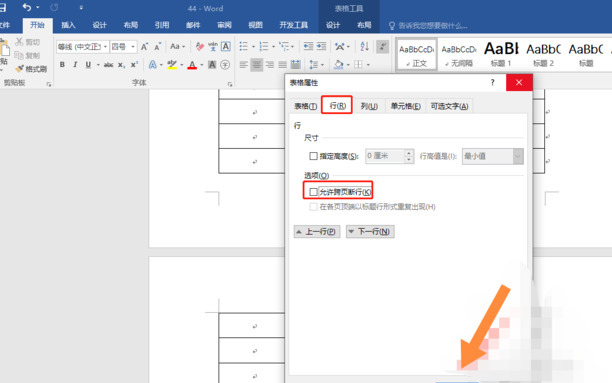Switch to 表格(T) tab in dialog
Screen dimensions: 612x383
click(x=305, y=106)
